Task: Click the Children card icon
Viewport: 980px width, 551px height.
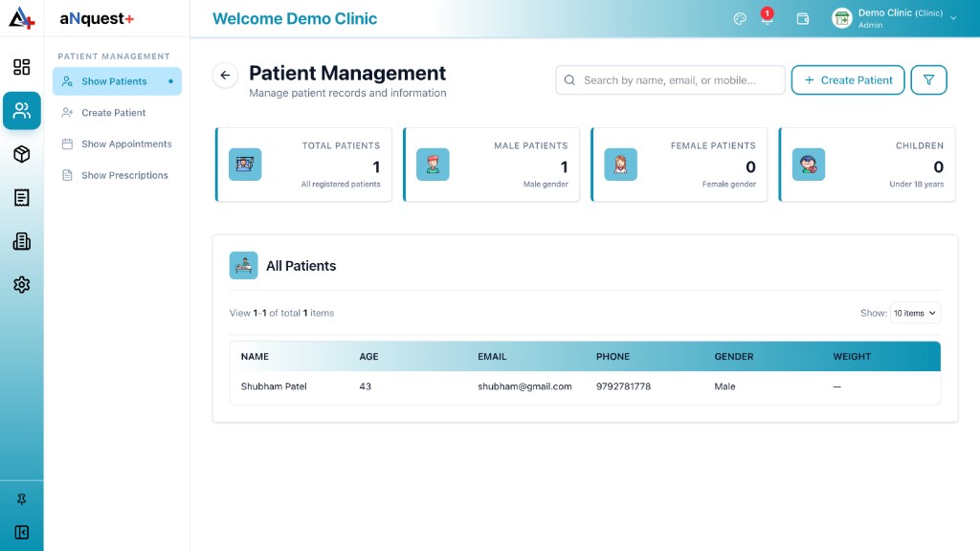Action: [809, 165]
